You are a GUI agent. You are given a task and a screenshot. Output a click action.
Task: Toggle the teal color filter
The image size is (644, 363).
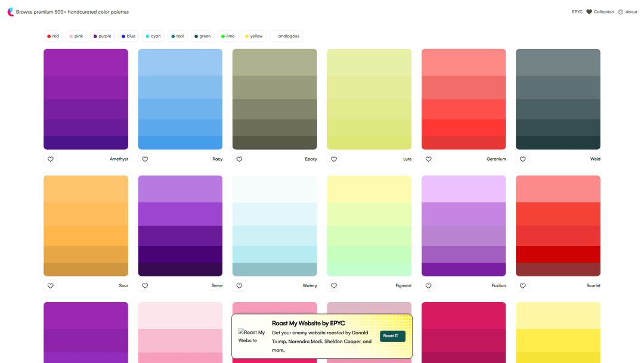click(x=177, y=36)
